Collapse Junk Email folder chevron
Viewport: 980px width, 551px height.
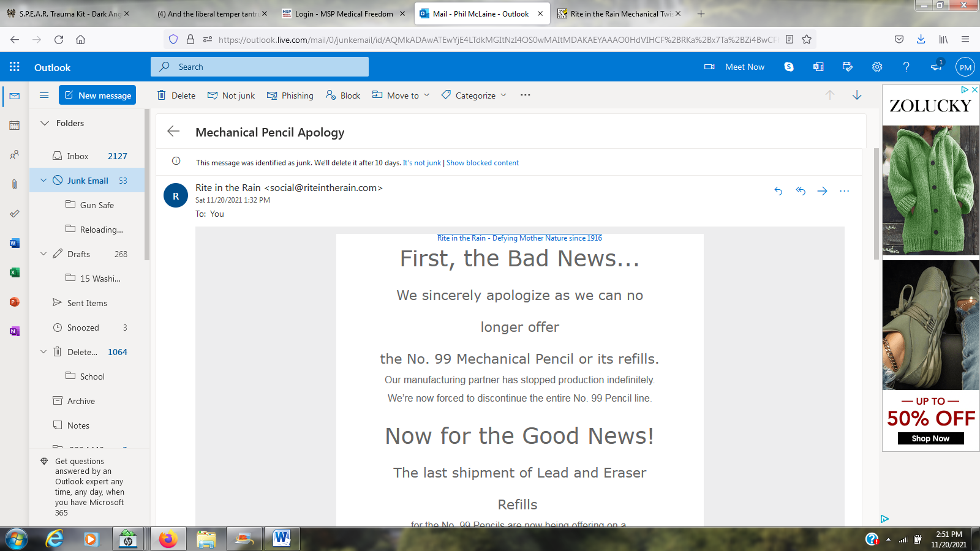tap(43, 180)
